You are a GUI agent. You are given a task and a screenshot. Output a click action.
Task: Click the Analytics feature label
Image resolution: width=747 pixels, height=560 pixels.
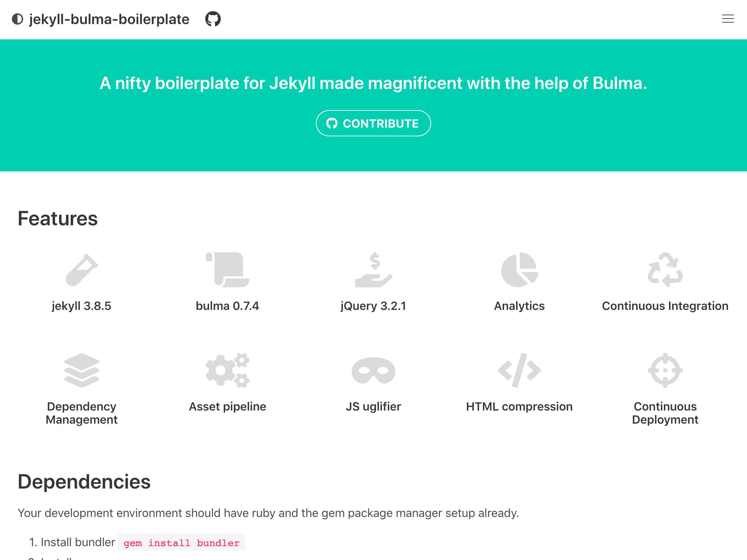[519, 306]
